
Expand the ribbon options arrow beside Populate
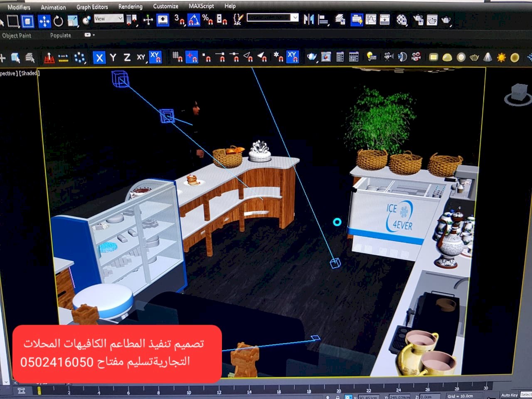pyautogui.click(x=89, y=35)
